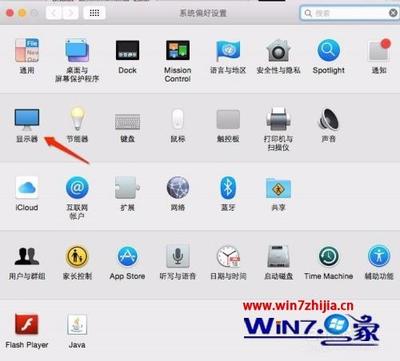
Task: Open Time Machine preferences
Action: [329, 257]
